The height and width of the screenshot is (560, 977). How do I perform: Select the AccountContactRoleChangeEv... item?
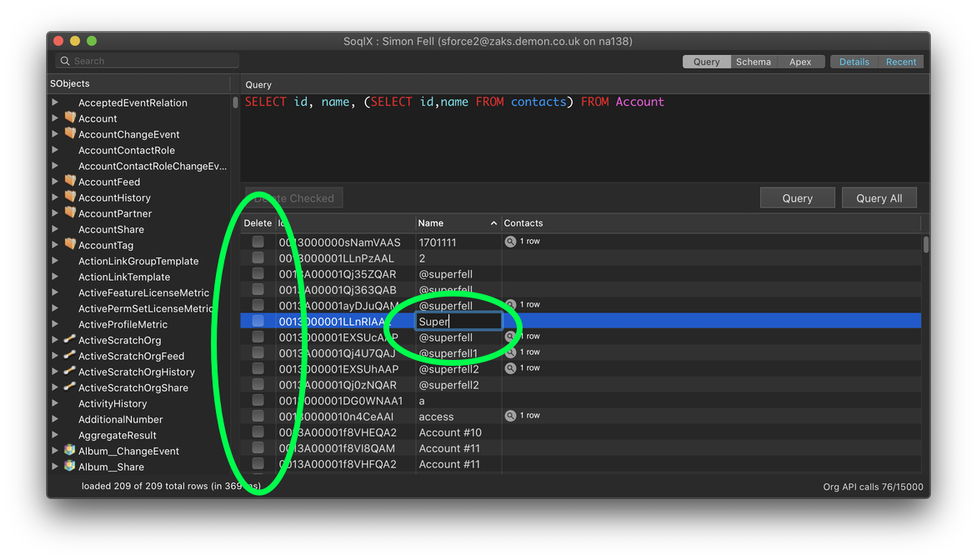pyautogui.click(x=153, y=166)
